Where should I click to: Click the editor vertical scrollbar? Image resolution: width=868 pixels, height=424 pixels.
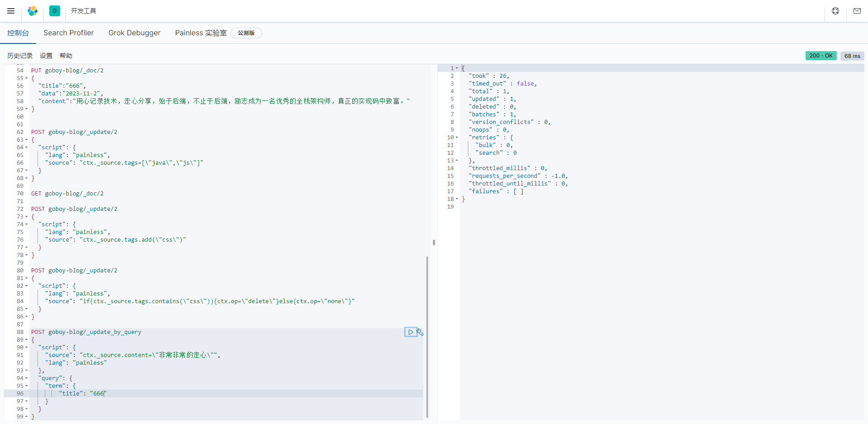point(427,337)
